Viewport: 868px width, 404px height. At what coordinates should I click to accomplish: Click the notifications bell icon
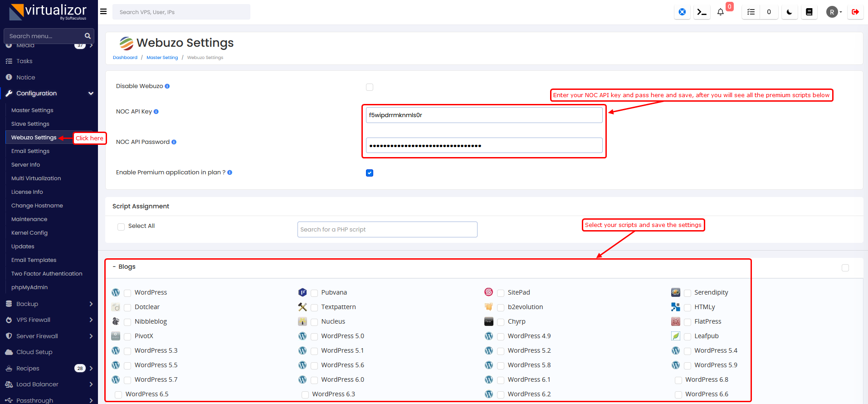tap(720, 12)
